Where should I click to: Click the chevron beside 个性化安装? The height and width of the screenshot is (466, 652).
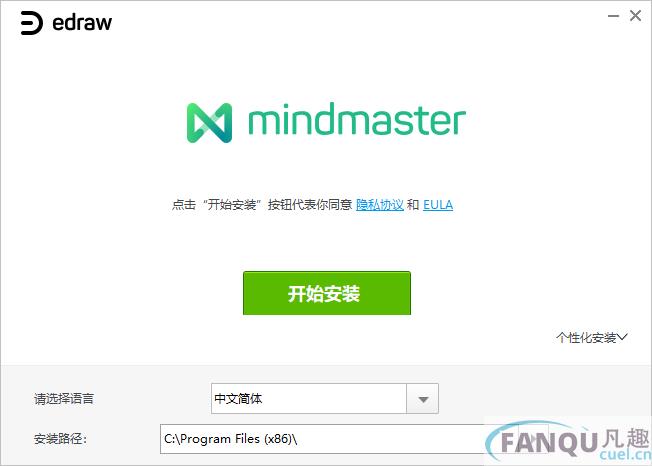[622, 337]
